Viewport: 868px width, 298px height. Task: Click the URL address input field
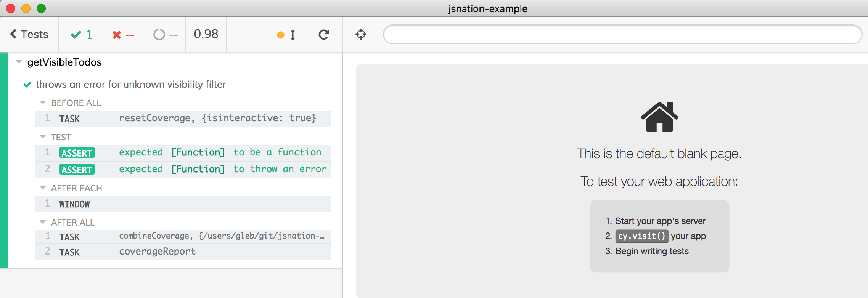click(x=622, y=35)
